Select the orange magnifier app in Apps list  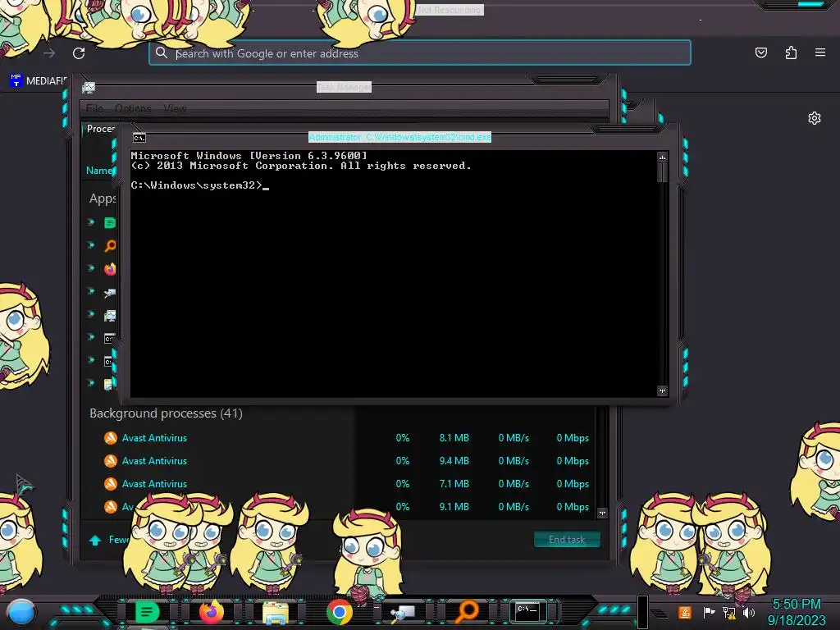coord(110,246)
